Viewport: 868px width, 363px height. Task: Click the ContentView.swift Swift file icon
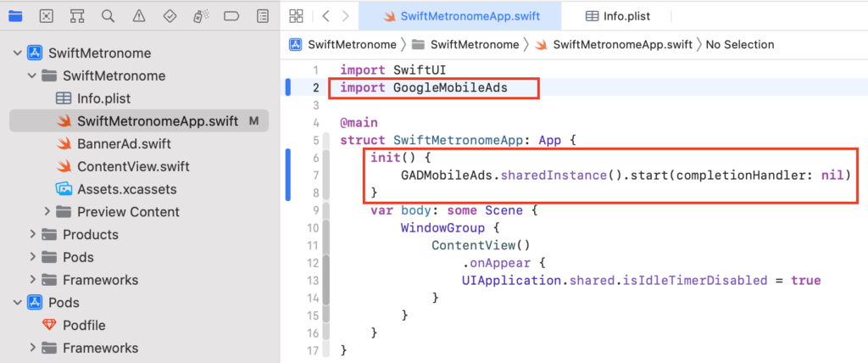(x=64, y=167)
